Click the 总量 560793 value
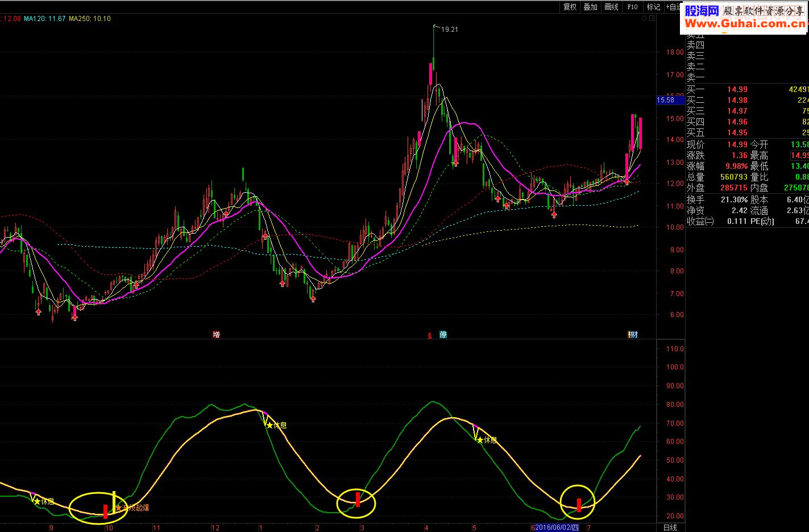The height and width of the screenshot is (532, 809). click(734, 177)
